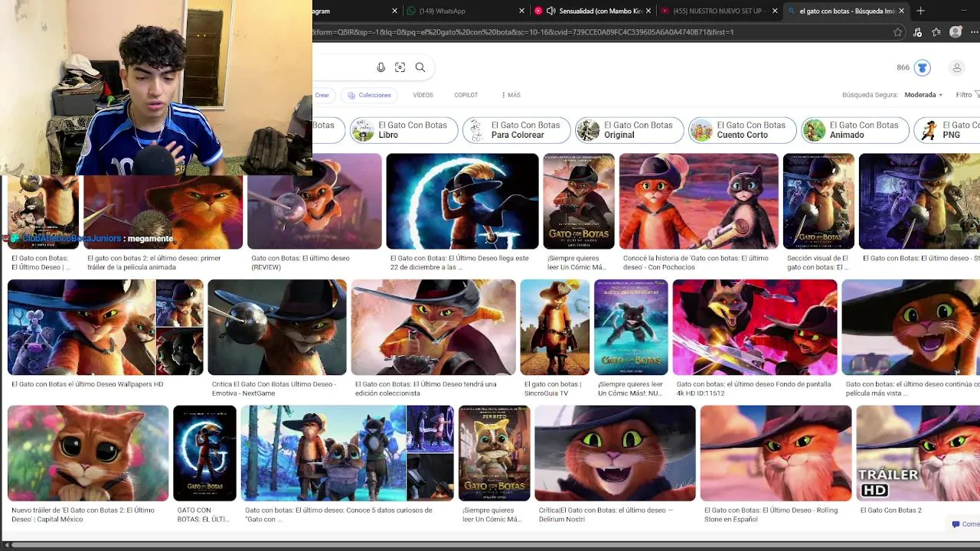The height and width of the screenshot is (551, 980).
Task: Open the Conoce 5 datos curiosos group image
Action: 348,453
